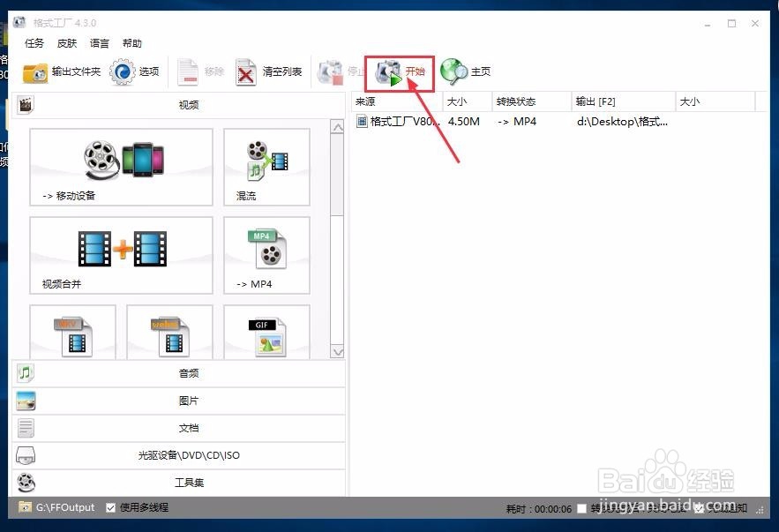This screenshot has width=779, height=532.
Task: Click the file icon of 格式工厂V80 row
Action: click(362, 121)
